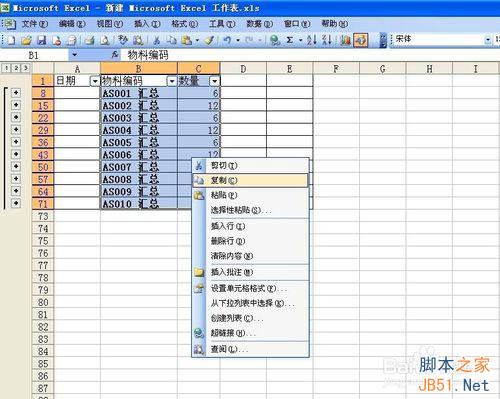Choose 清除内容 in the context menu

click(250, 256)
